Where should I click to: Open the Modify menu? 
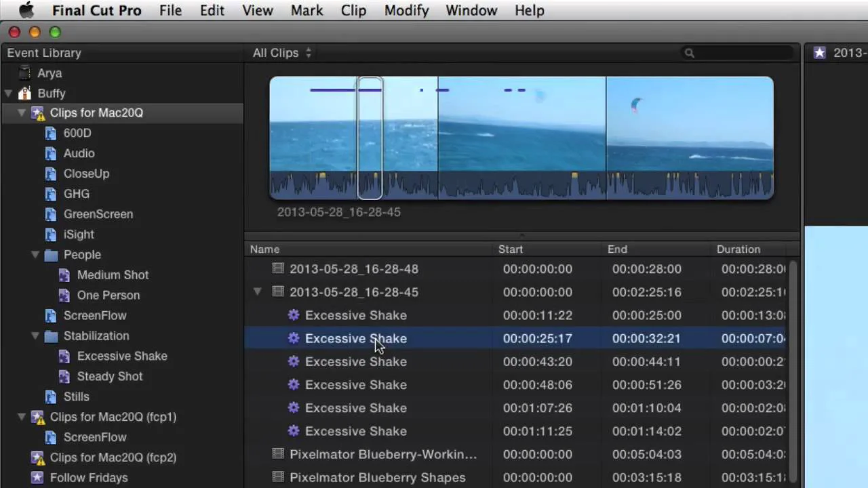pyautogui.click(x=406, y=10)
